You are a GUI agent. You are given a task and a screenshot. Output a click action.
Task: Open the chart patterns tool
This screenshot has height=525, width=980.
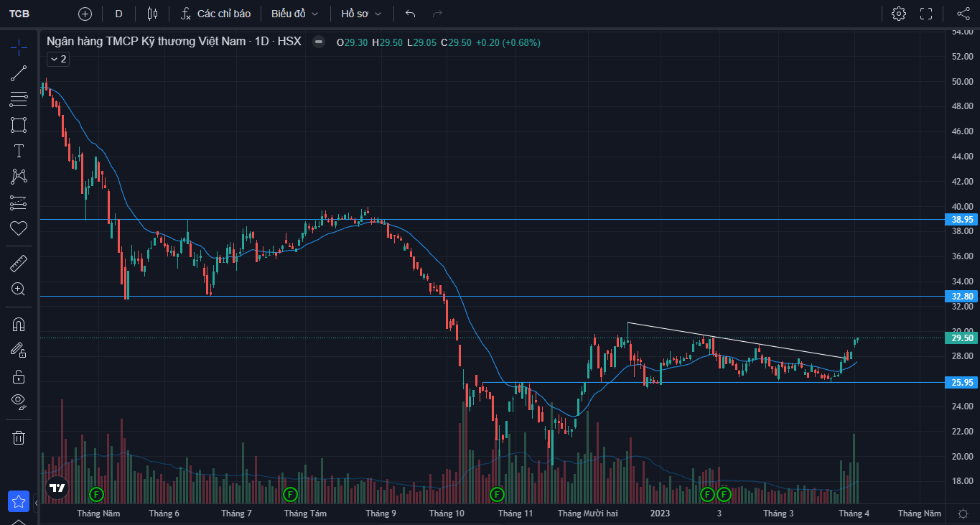coord(19,177)
